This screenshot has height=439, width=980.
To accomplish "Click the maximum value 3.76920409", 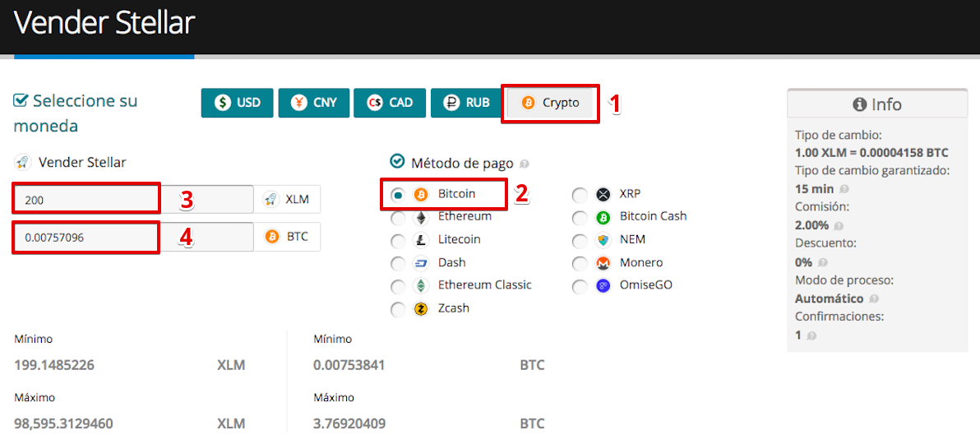I will pyautogui.click(x=349, y=424).
